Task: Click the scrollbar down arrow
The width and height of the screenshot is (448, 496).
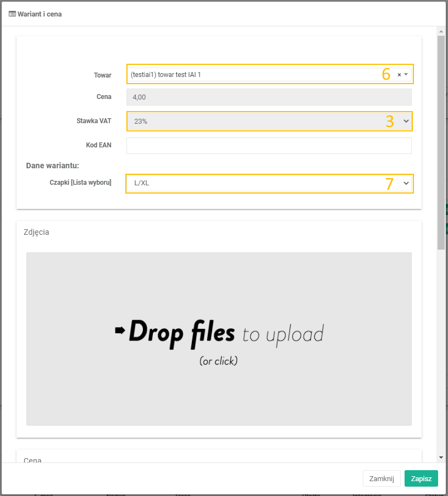Action: (441, 457)
